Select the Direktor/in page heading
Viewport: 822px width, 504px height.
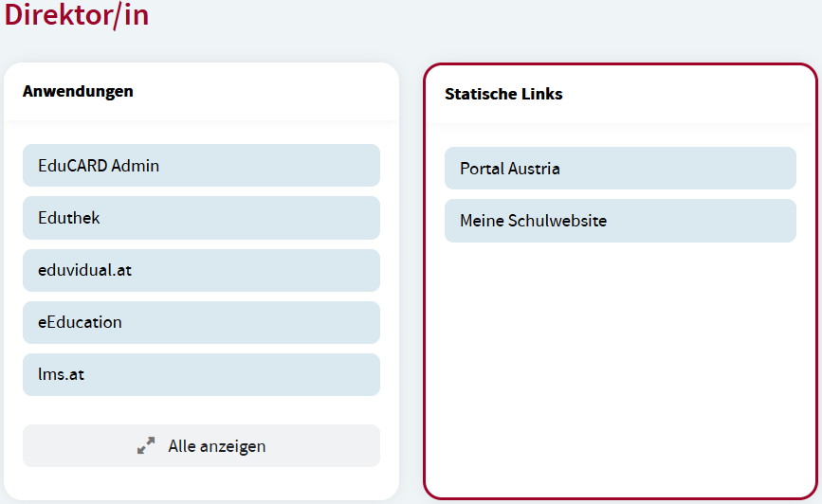coord(77,15)
